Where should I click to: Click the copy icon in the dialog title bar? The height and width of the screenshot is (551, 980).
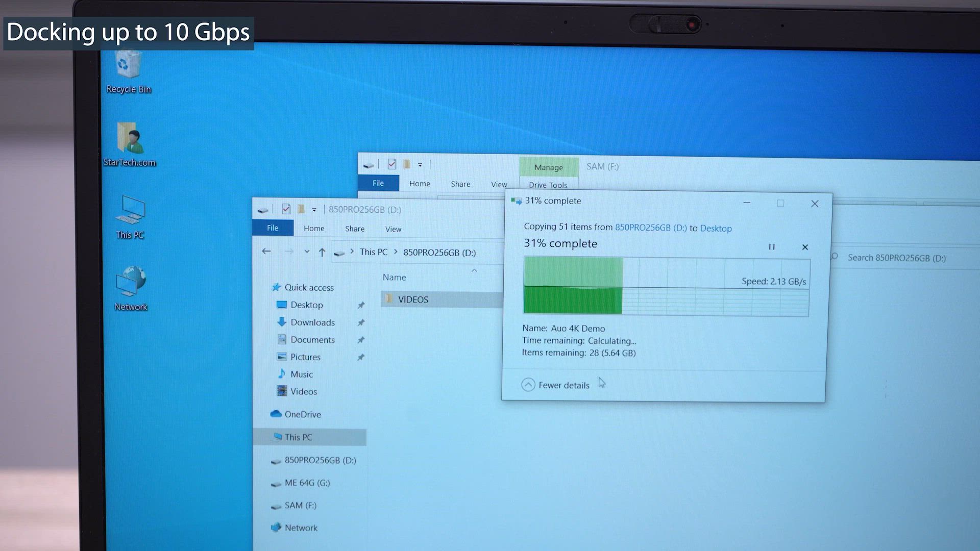click(x=516, y=201)
